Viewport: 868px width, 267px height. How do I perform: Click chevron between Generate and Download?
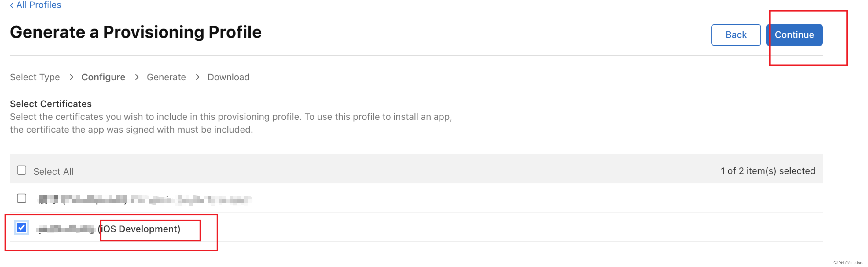(197, 77)
